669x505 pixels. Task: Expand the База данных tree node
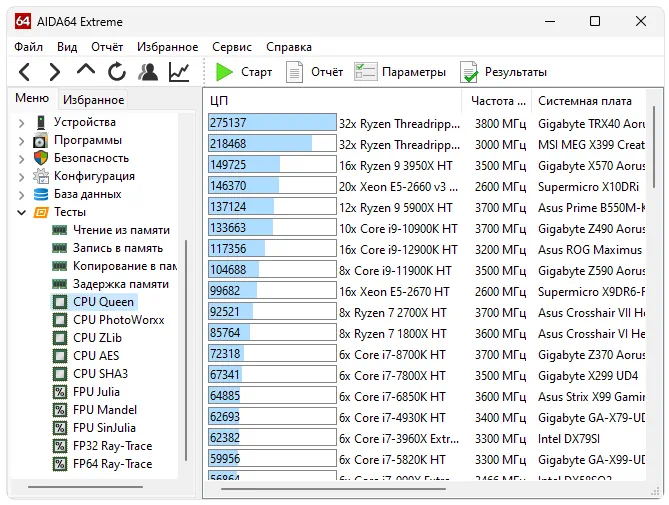pos(21,195)
